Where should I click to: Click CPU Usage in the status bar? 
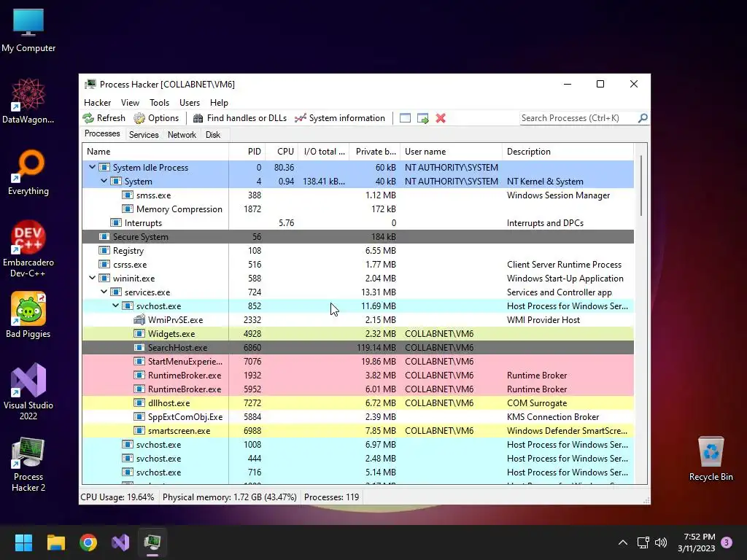[x=117, y=497]
